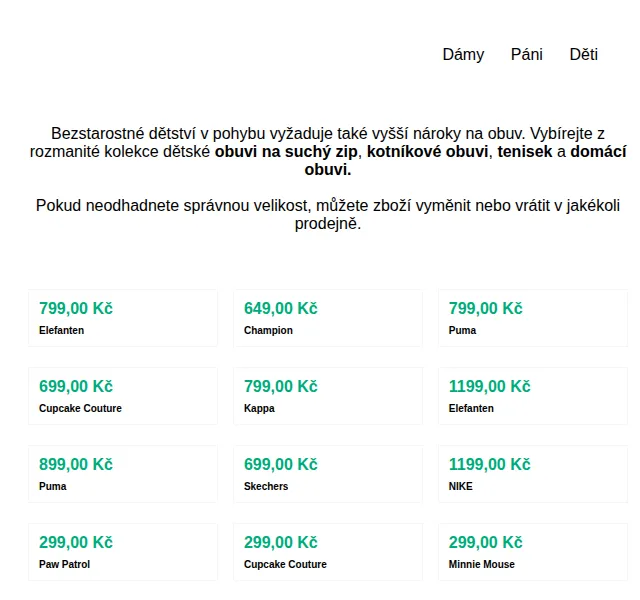Open the Páni menu item
Image resolution: width=640 pixels, height=600 pixels.
(527, 54)
